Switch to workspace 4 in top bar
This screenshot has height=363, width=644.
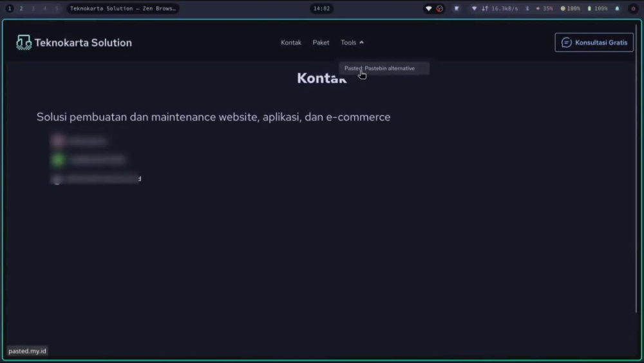45,8
